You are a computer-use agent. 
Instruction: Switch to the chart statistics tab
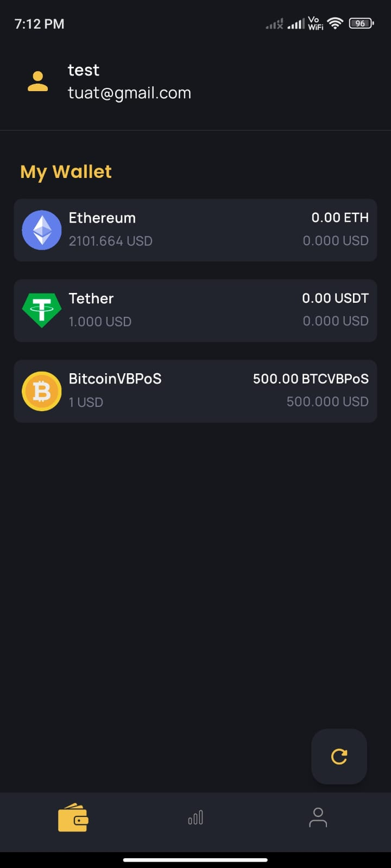(195, 818)
